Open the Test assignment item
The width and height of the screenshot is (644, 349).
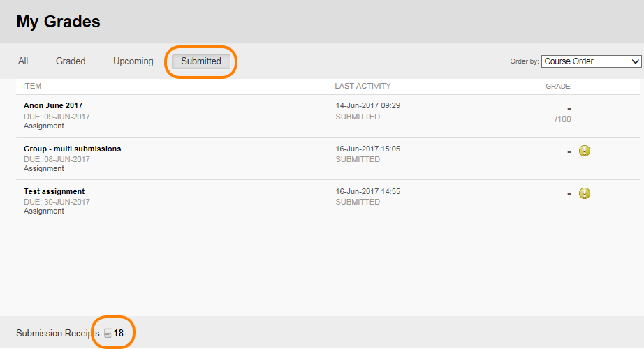click(x=54, y=191)
